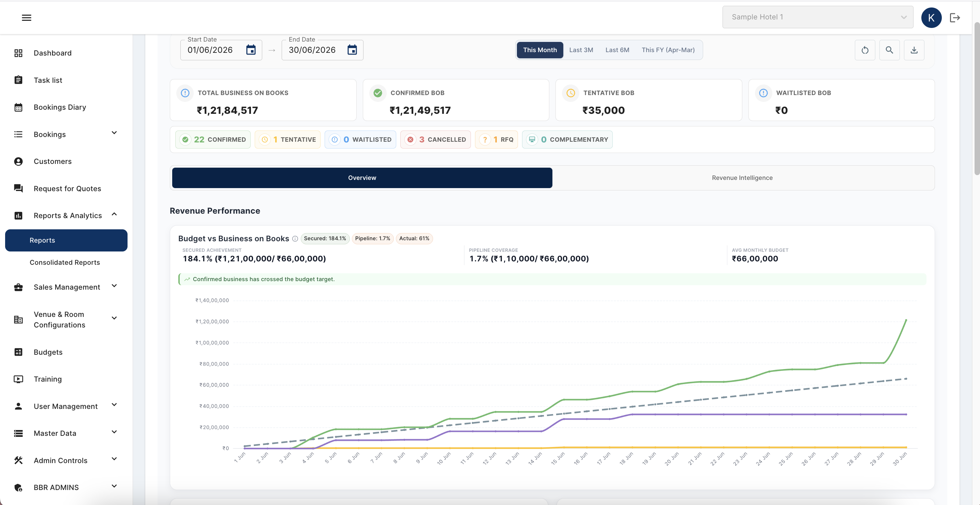This screenshot has width=980, height=505.
Task: Filter by 1 Tentative chip
Action: [287, 140]
